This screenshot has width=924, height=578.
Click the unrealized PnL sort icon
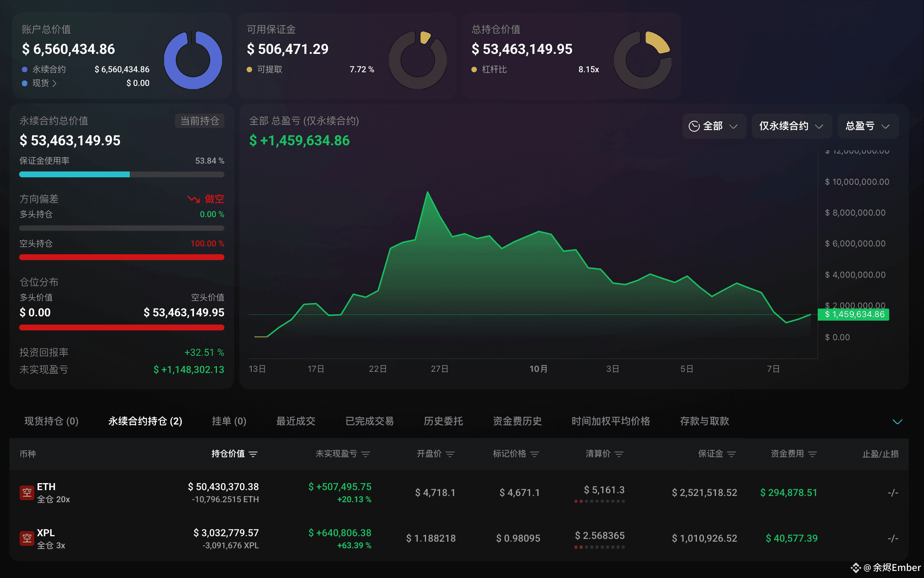click(366, 454)
